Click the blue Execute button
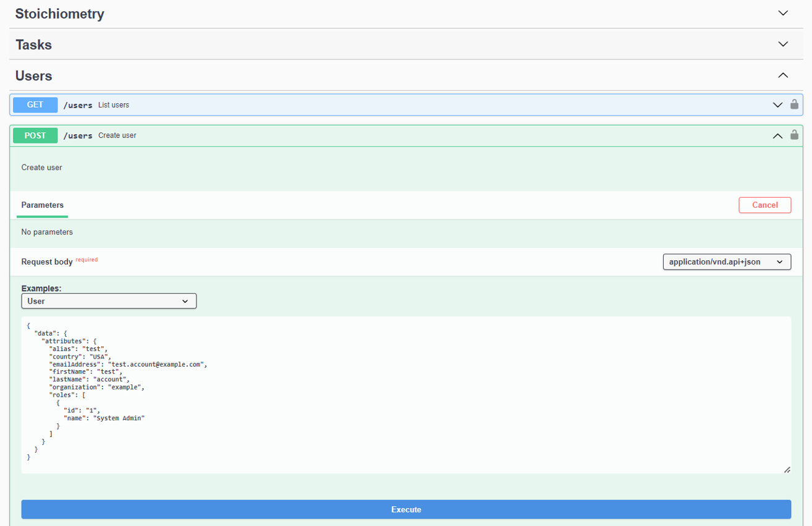The height and width of the screenshot is (526, 812). pyautogui.click(x=406, y=509)
